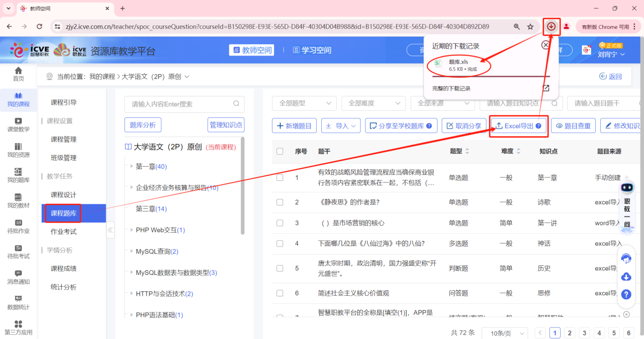Open the 全部难度 difficulty dropdown
Screen dimensions: 644x339
pos(373,103)
